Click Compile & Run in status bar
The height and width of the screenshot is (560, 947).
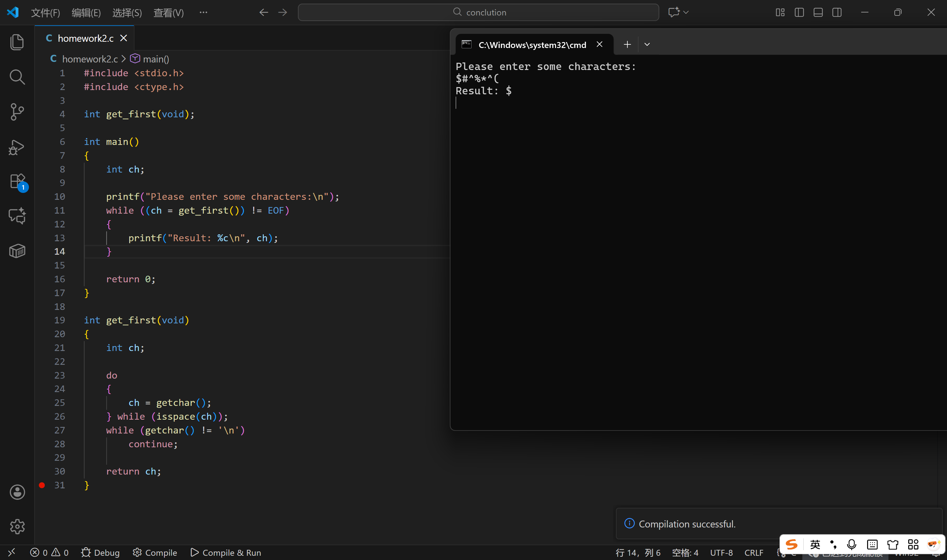pyautogui.click(x=226, y=552)
